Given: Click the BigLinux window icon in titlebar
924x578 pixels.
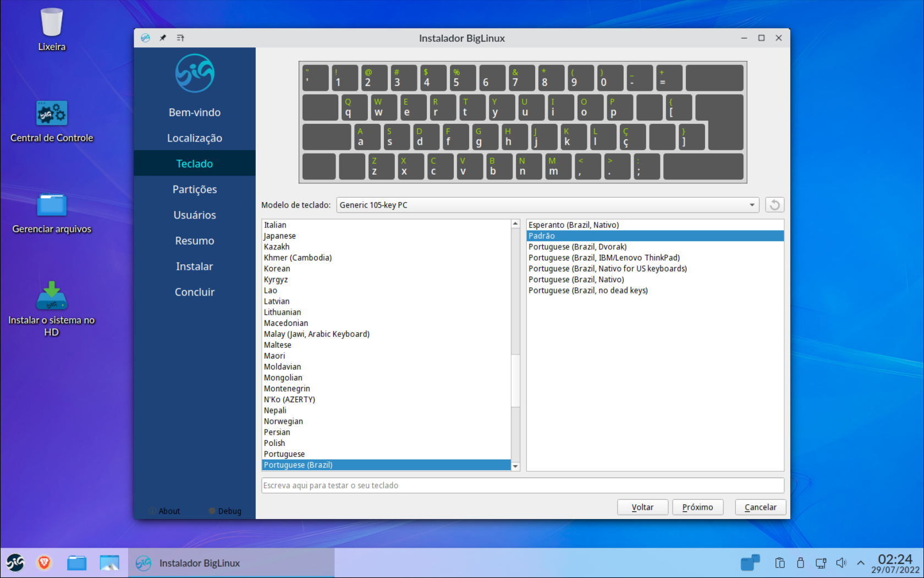Looking at the screenshot, I should (x=145, y=38).
